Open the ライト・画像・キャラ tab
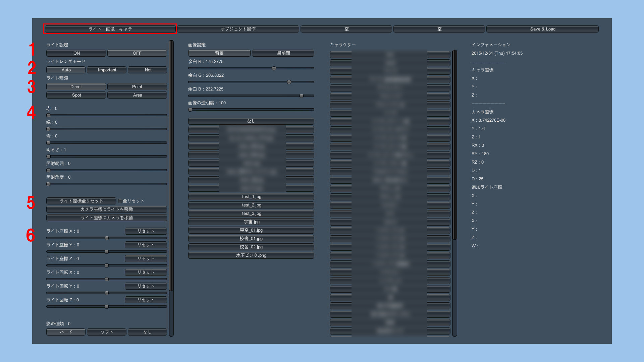644x362 pixels. click(x=110, y=29)
